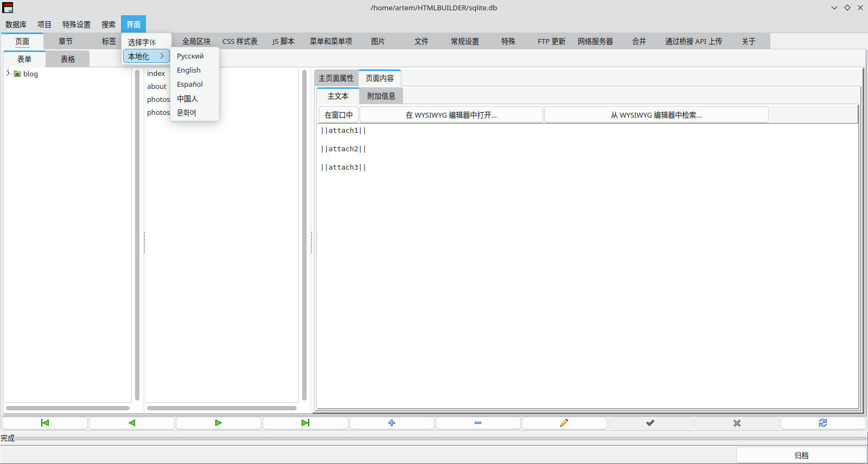Click 在 WYSIWYG 编辑器中打开 button
868x464 pixels.
coord(451,115)
